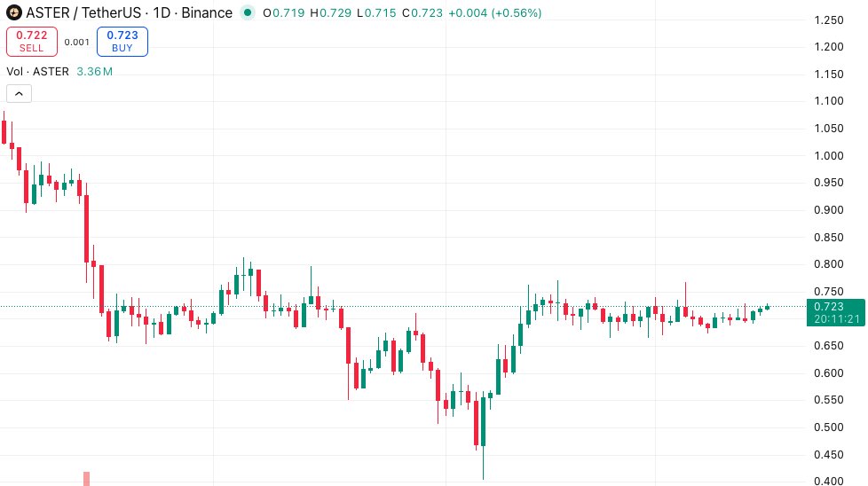
Task: Click the green 0.723 current price tag
Action: coord(835,306)
